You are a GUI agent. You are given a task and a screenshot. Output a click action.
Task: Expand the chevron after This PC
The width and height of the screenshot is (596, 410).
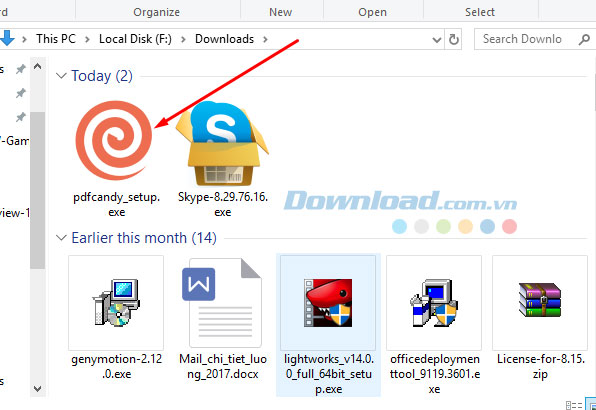(x=87, y=39)
